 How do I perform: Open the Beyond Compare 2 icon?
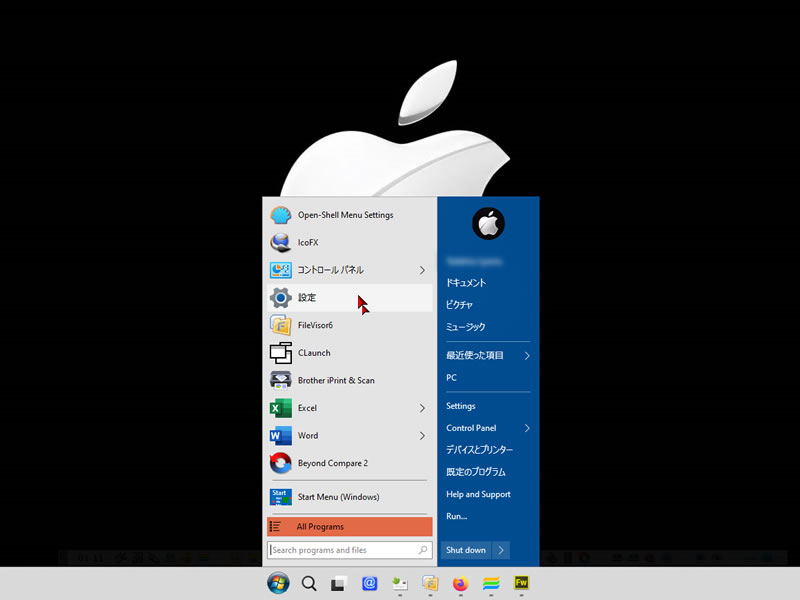pyautogui.click(x=281, y=463)
